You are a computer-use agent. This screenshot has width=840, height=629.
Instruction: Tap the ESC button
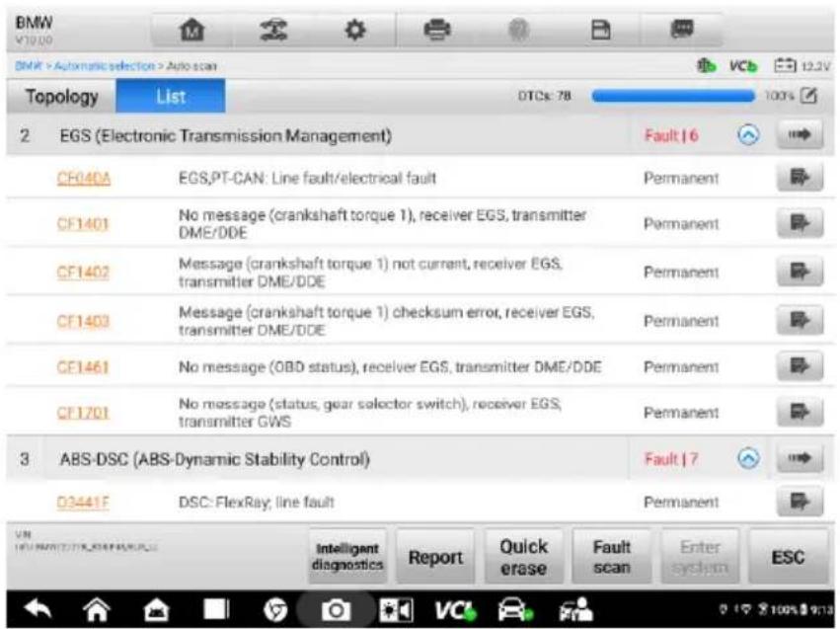point(788,557)
